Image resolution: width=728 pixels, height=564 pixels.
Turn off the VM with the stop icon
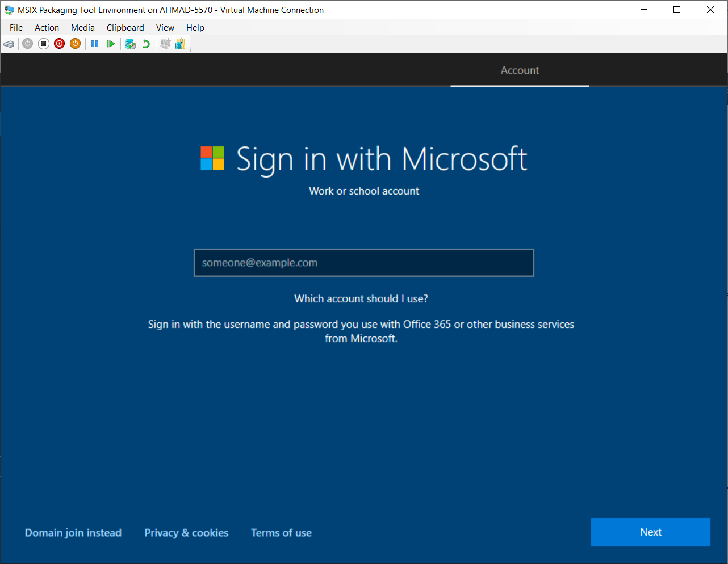44,44
